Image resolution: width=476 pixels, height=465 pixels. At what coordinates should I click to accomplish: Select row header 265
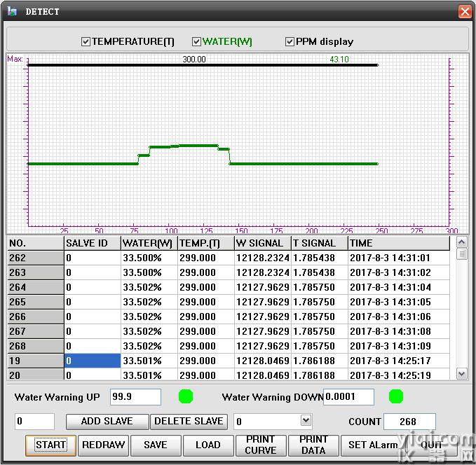pyautogui.click(x=36, y=302)
